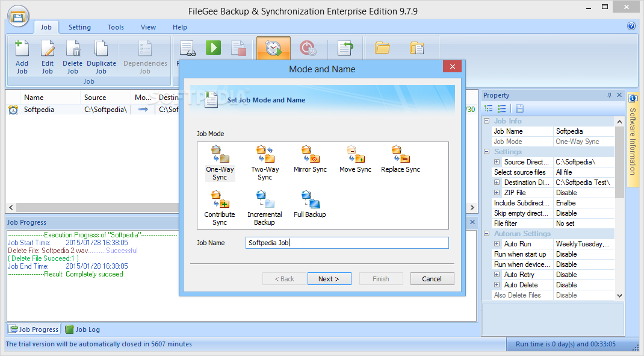Click the list view icon in Property panel
The height and width of the screenshot is (356, 644).
(501, 108)
